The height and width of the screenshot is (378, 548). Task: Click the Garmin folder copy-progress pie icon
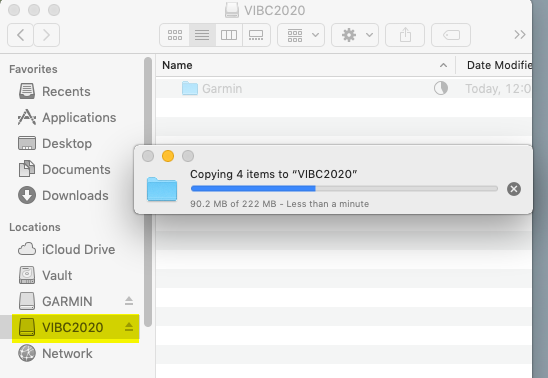[441, 88]
